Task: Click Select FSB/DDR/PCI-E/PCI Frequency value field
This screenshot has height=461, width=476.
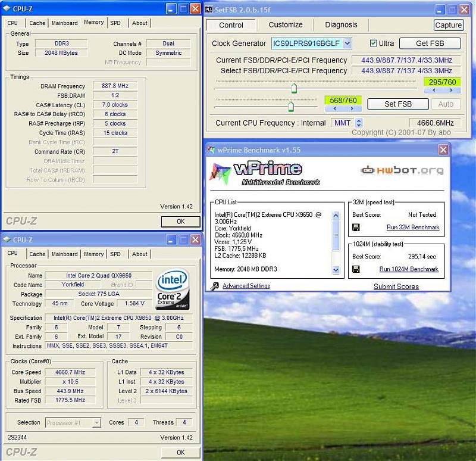Action: (x=406, y=71)
